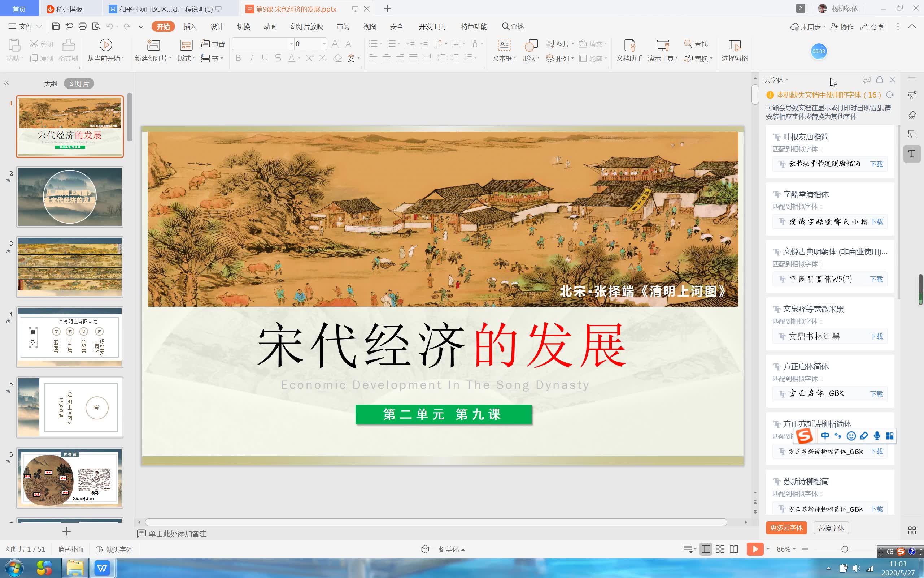924x578 pixels.
Task: Toggle Underline formatting
Action: pos(265,58)
